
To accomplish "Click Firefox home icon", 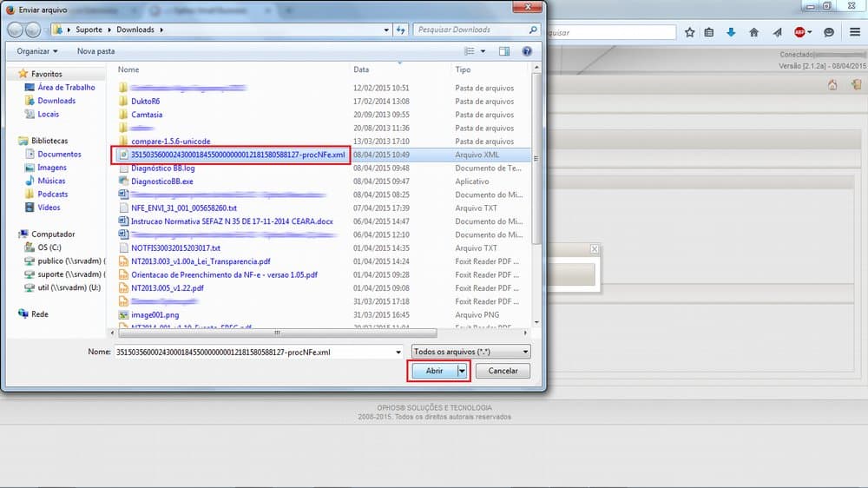I will click(x=753, y=32).
